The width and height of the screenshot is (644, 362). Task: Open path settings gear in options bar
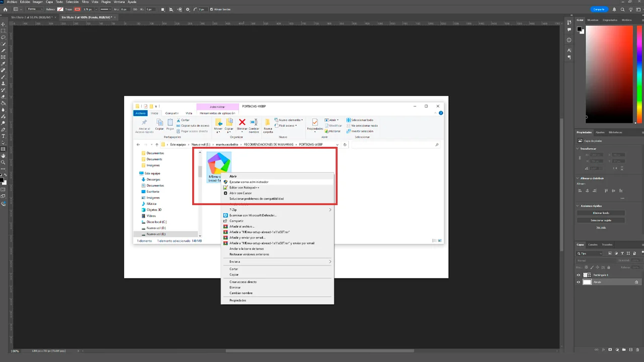pyautogui.click(x=188, y=9)
